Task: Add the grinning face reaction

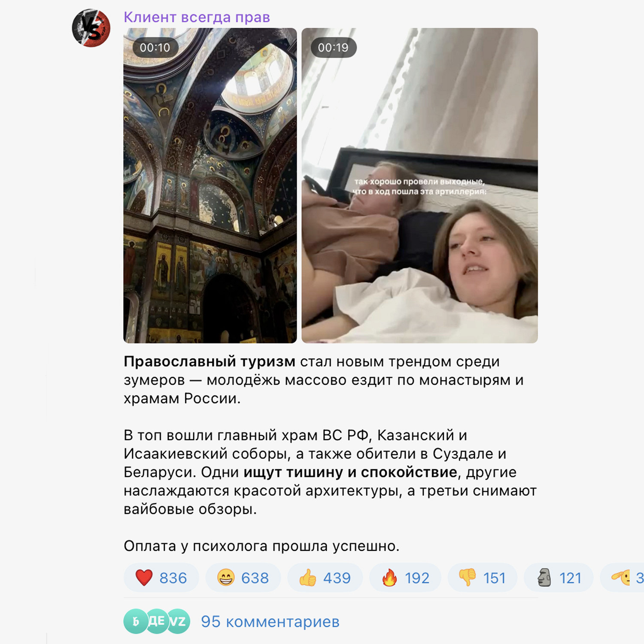Action: click(x=243, y=577)
